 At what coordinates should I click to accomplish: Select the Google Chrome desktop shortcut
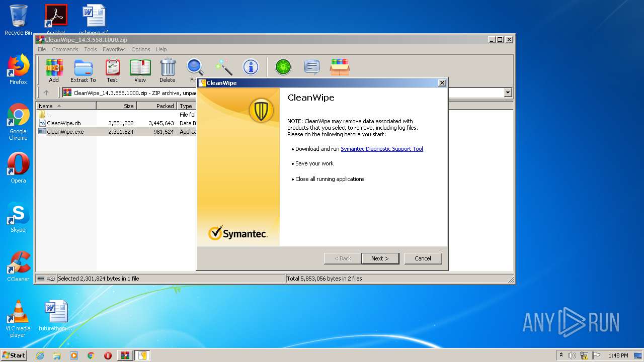tap(18, 122)
